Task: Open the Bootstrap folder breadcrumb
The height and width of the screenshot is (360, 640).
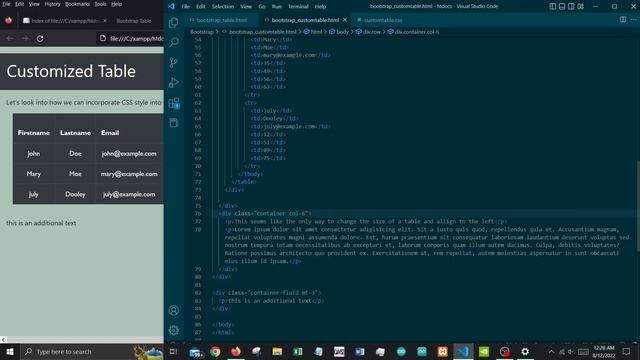Action: pyautogui.click(x=202, y=31)
